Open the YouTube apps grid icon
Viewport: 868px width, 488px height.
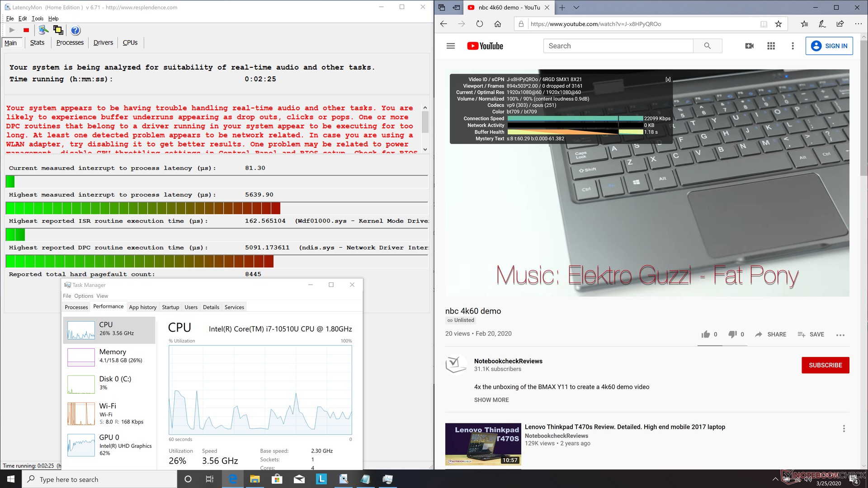coord(771,46)
